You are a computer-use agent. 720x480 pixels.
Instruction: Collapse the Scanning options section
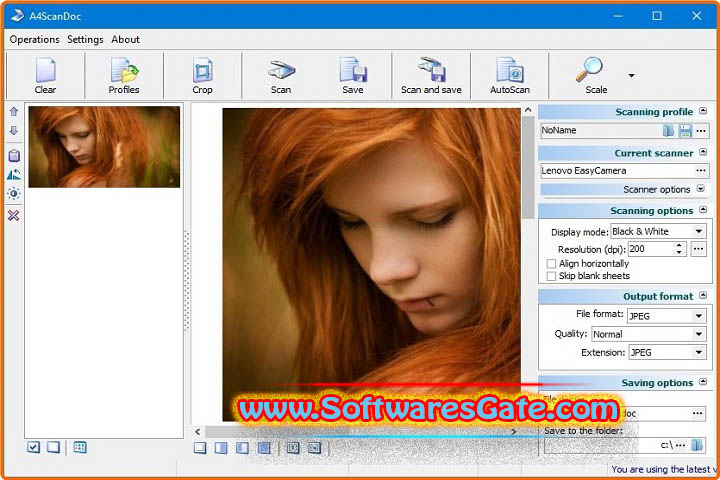point(703,210)
